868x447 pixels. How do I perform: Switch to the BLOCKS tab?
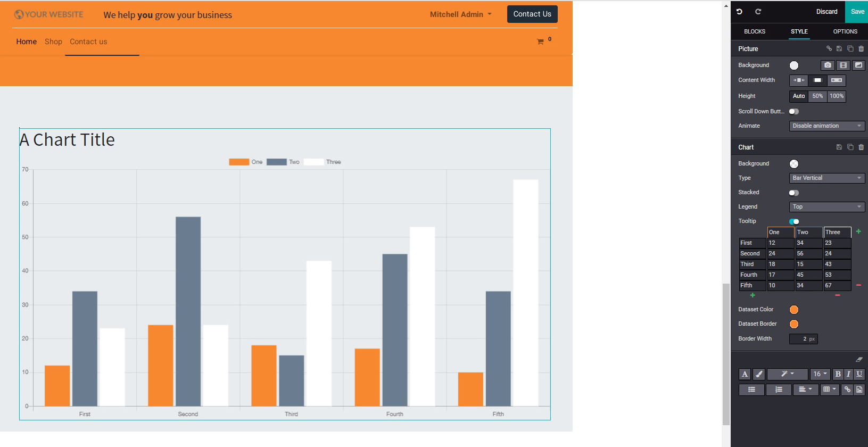pyautogui.click(x=754, y=31)
